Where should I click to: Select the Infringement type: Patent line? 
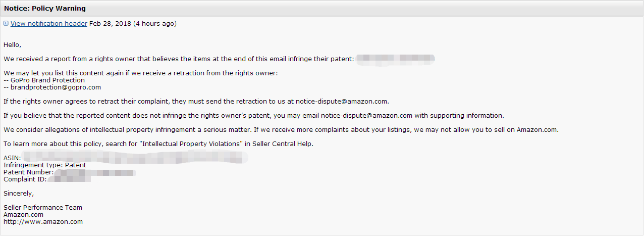pyautogui.click(x=45, y=165)
